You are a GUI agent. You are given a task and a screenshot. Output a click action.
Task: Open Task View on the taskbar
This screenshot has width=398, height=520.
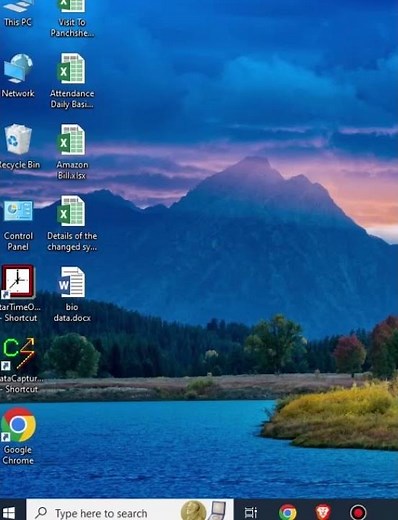click(x=251, y=512)
